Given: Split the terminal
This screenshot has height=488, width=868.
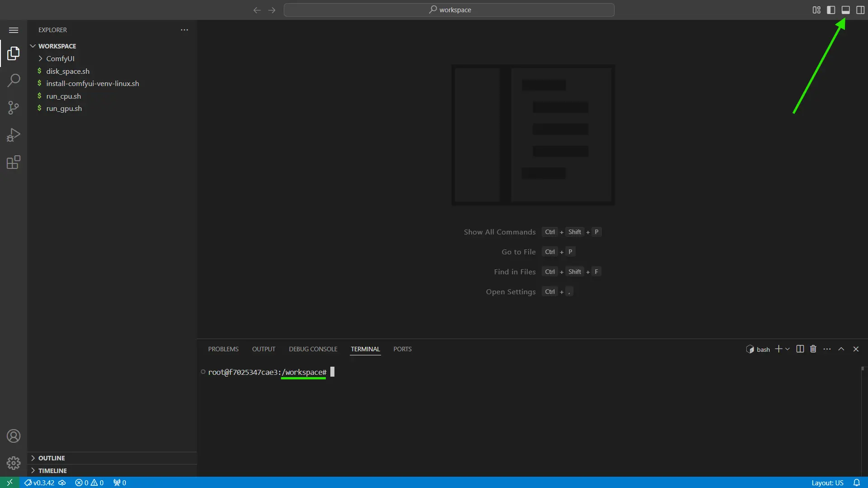Looking at the screenshot, I should pyautogui.click(x=800, y=349).
